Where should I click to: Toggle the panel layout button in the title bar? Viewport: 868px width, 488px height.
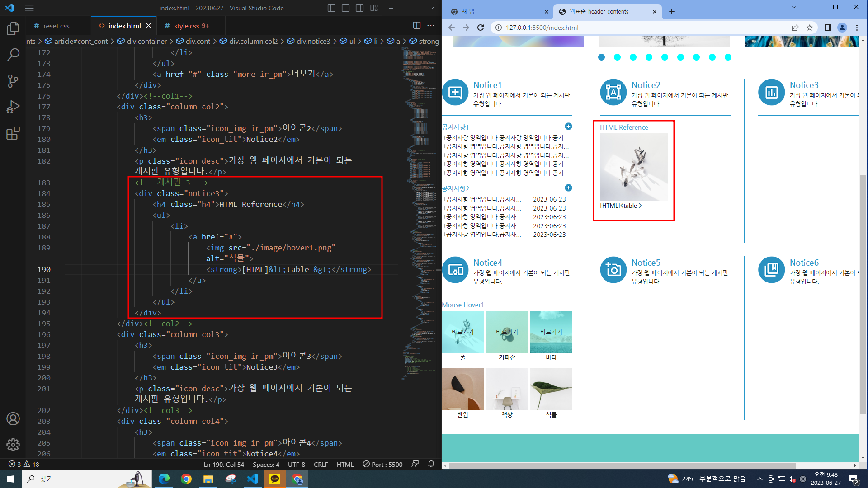[x=345, y=8]
